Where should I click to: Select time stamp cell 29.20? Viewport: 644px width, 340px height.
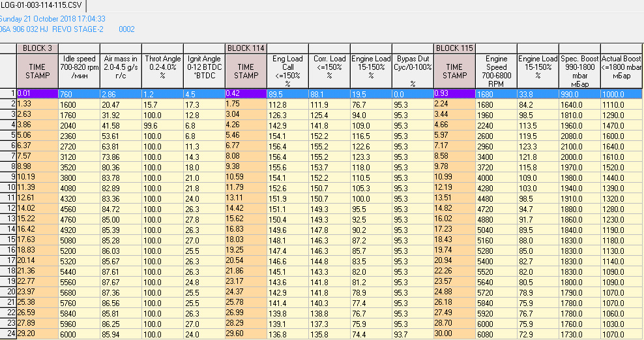[x=37, y=334]
